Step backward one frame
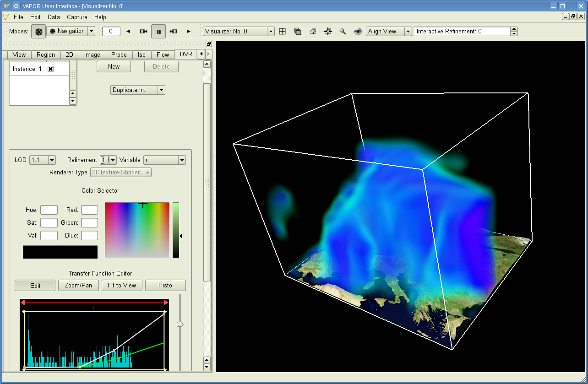The width and height of the screenshot is (588, 384). pyautogui.click(x=143, y=32)
